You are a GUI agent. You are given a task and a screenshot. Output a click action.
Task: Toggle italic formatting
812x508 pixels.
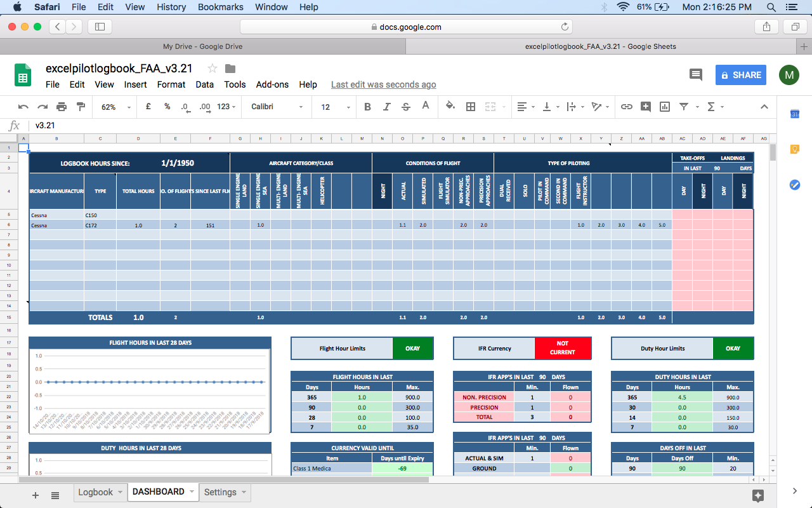(x=386, y=107)
